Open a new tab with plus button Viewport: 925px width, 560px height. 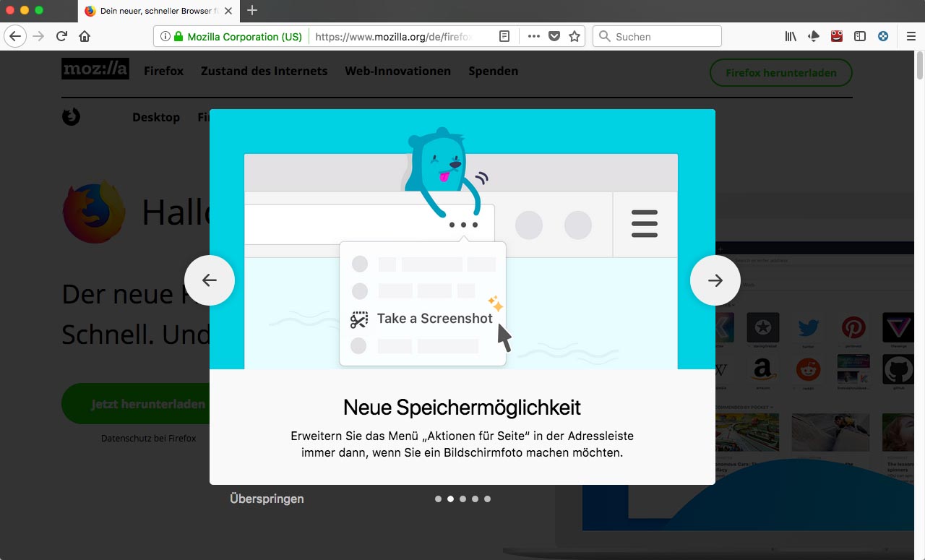tap(252, 10)
